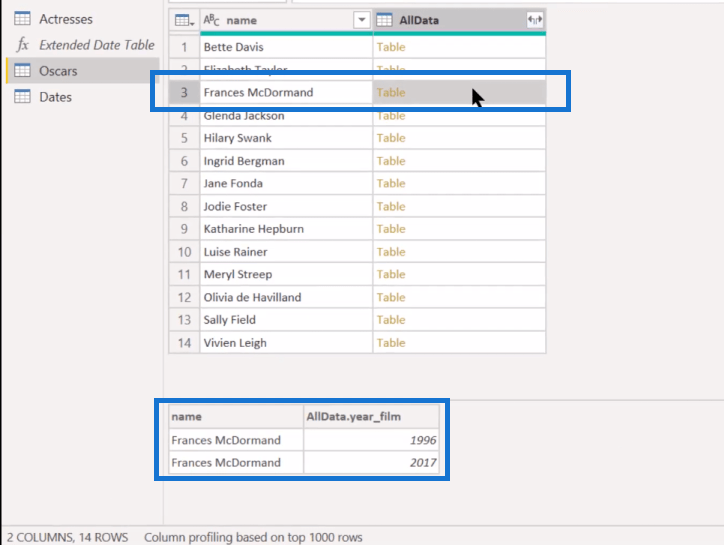Open the Table link for Sally Field

coord(391,320)
